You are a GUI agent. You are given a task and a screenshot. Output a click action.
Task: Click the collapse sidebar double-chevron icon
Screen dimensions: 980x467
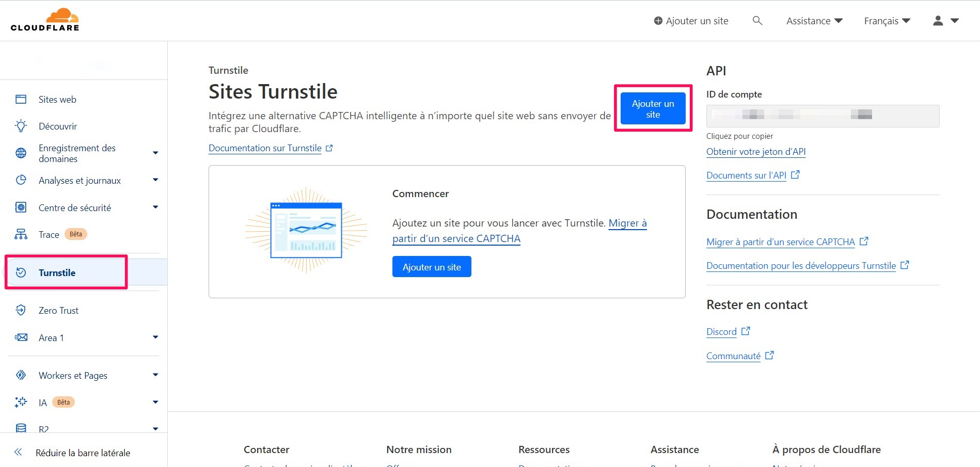tap(18, 453)
